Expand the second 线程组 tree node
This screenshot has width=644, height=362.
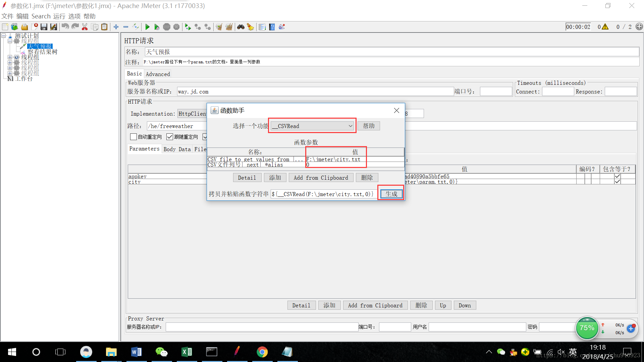(10, 57)
